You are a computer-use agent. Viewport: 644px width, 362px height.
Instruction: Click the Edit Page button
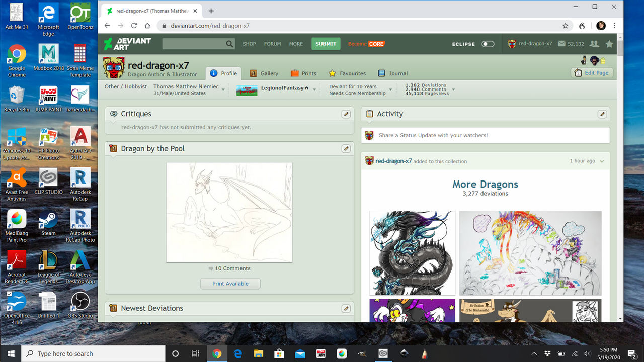pos(592,73)
